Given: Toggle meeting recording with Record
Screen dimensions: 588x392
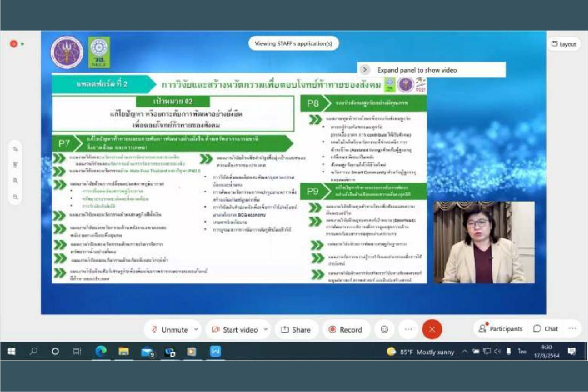Looking at the screenshot, I should tap(345, 329).
